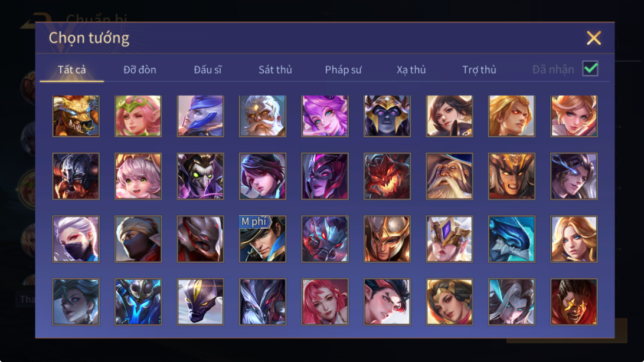The height and width of the screenshot is (362, 644).
Task: Switch to the 'Trợ thủ' tab
Action: [x=479, y=70]
